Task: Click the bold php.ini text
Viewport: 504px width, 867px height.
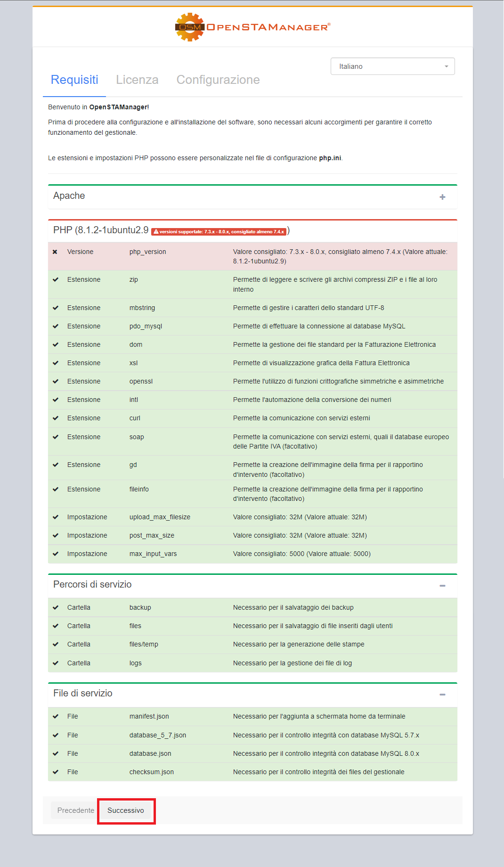Action: coord(330,158)
